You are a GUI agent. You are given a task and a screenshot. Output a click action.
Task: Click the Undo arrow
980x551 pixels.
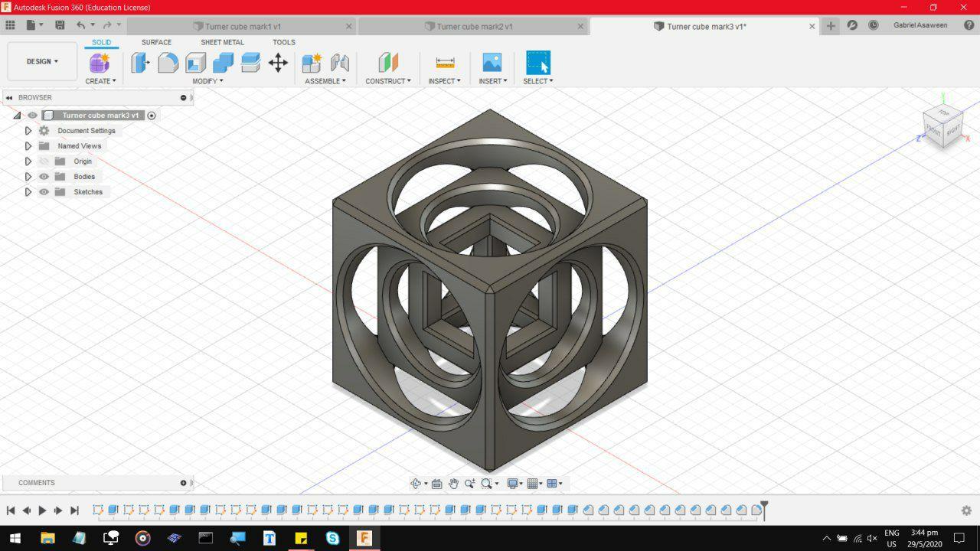80,25
